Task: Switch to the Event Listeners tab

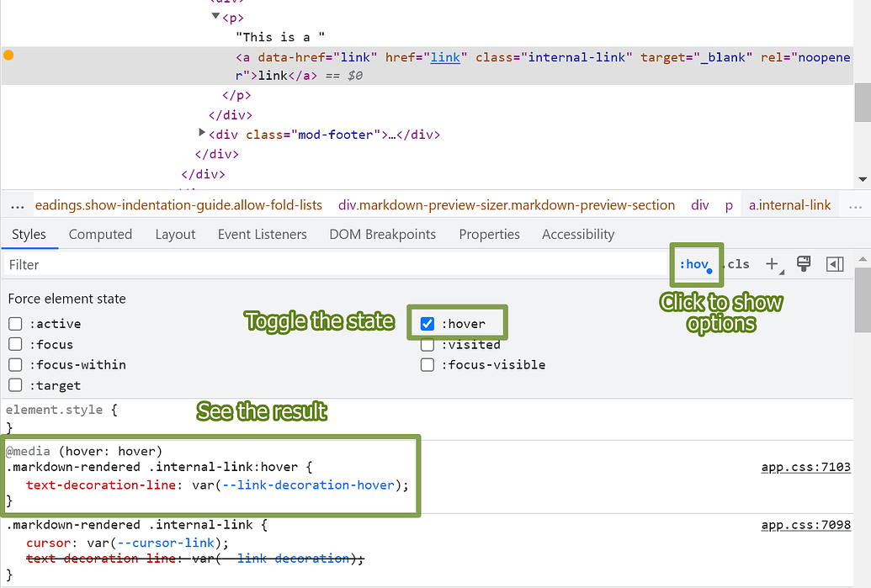Action: click(x=262, y=234)
